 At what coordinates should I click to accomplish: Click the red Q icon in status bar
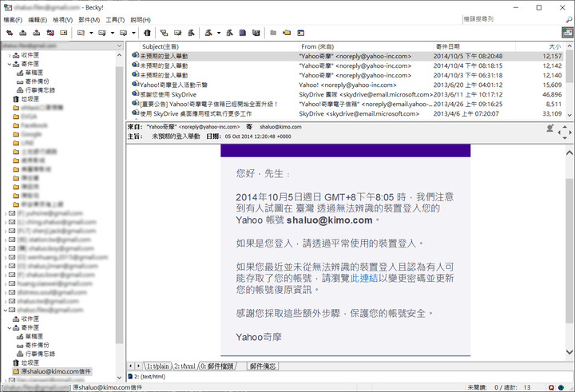551,387
